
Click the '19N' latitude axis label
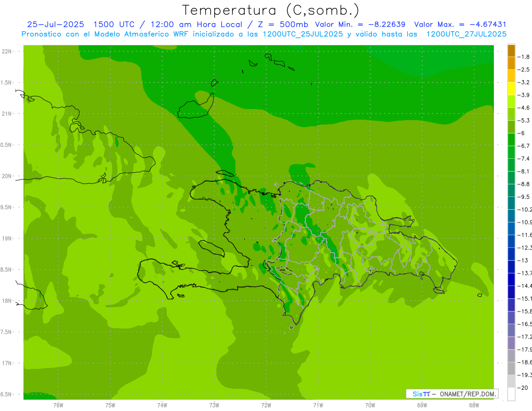point(7,239)
